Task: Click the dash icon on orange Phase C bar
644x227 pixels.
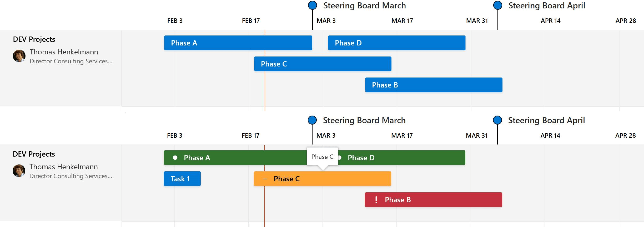Action: pos(265,179)
